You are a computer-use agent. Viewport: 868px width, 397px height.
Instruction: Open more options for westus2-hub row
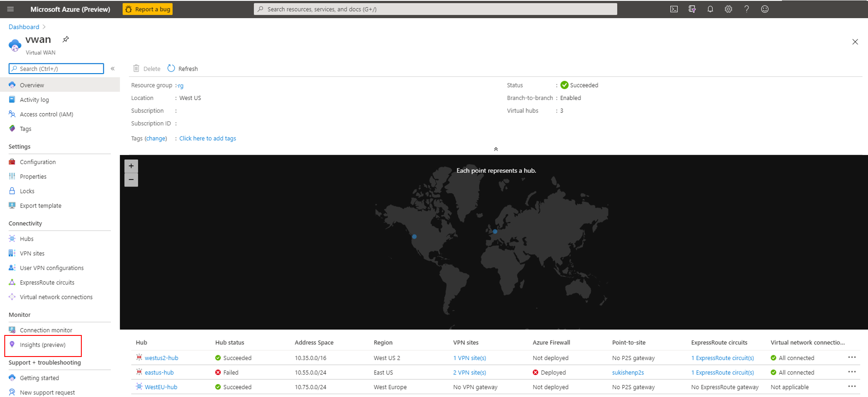point(852,357)
